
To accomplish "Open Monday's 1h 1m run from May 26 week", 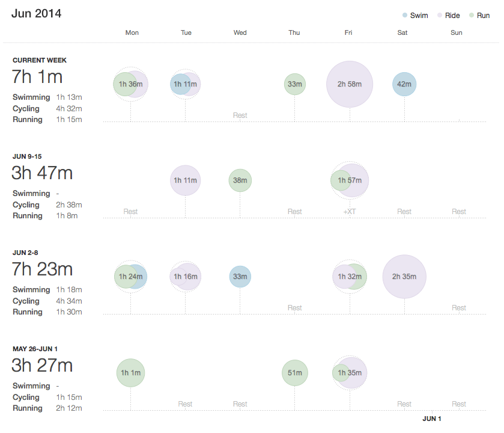I will click(130, 373).
